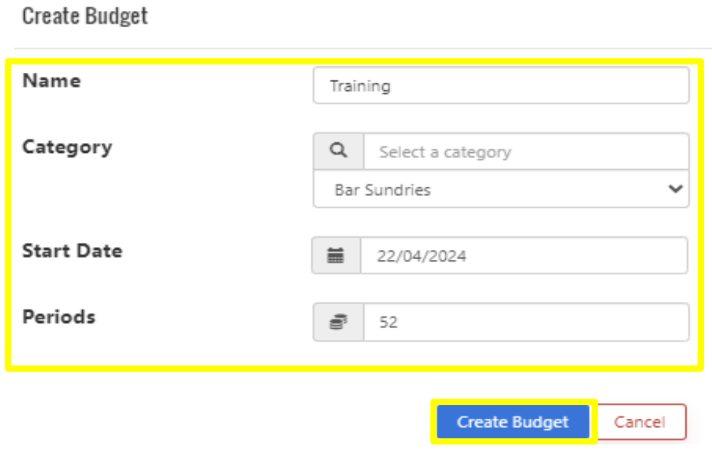The height and width of the screenshot is (452, 712).
Task: Click the coins icon beside Periods
Action: [x=338, y=323]
